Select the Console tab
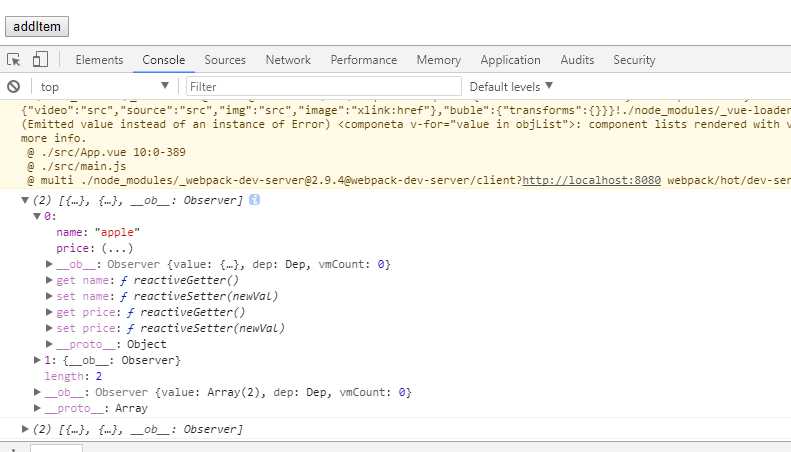 point(163,60)
